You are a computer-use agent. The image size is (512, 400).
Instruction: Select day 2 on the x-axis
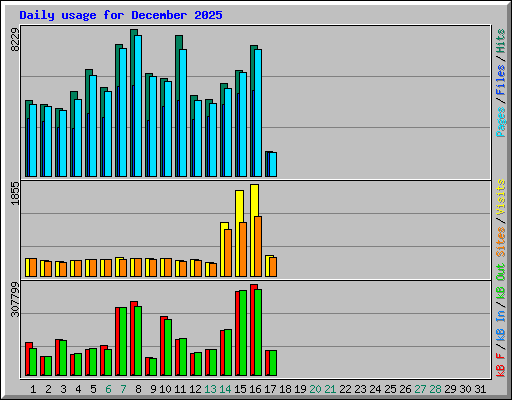(48, 389)
